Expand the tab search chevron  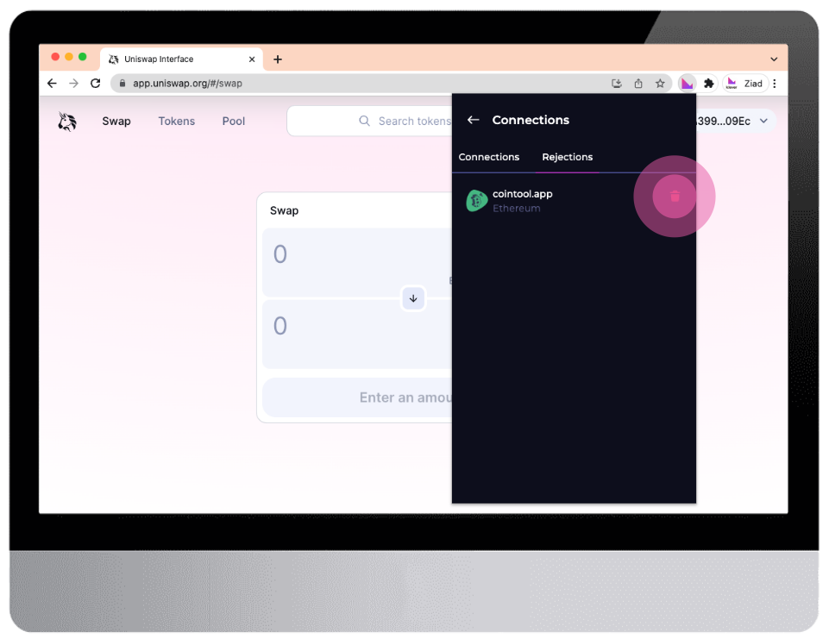[x=774, y=59]
